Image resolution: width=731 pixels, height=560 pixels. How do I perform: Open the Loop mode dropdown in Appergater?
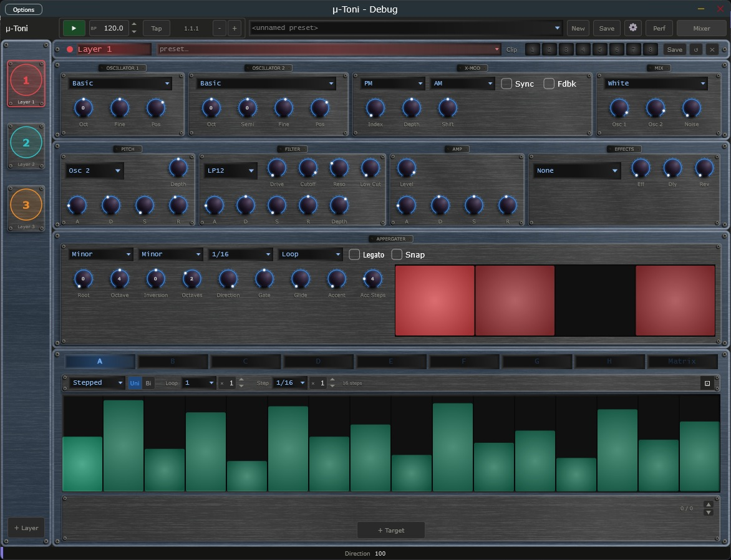coord(311,254)
